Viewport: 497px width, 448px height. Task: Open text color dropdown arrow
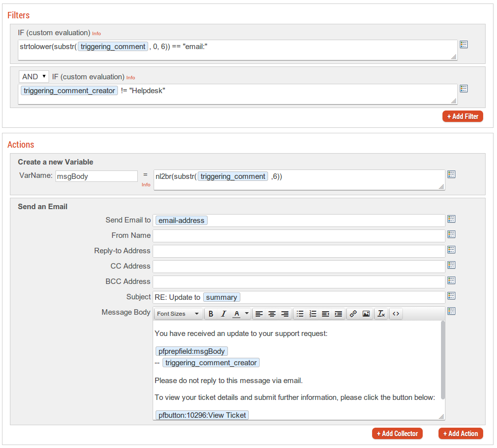247,314
